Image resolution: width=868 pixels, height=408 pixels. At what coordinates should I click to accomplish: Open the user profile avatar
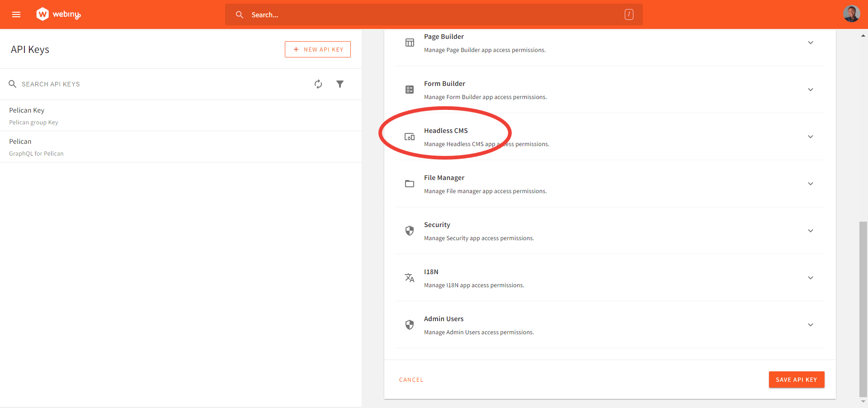[851, 14]
